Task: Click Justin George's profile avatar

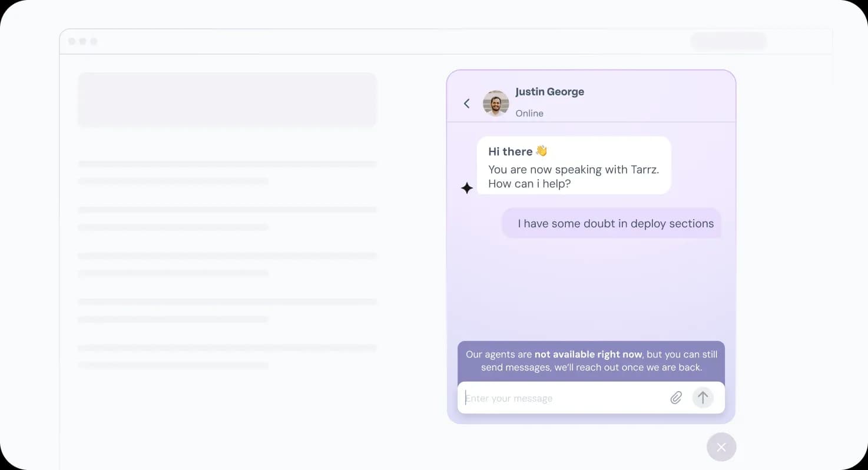Action: click(x=496, y=104)
